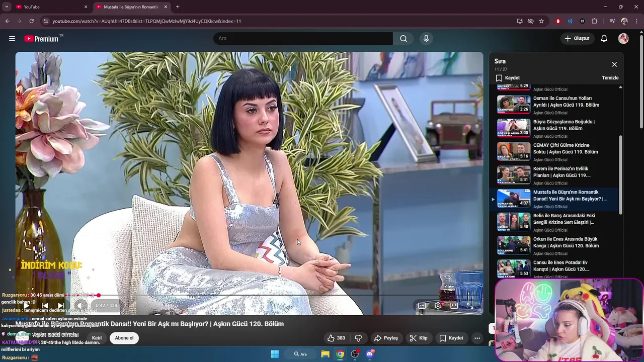Close the YouTube browser tab
Image resolution: width=644 pixels, height=362 pixels.
coord(86,7)
